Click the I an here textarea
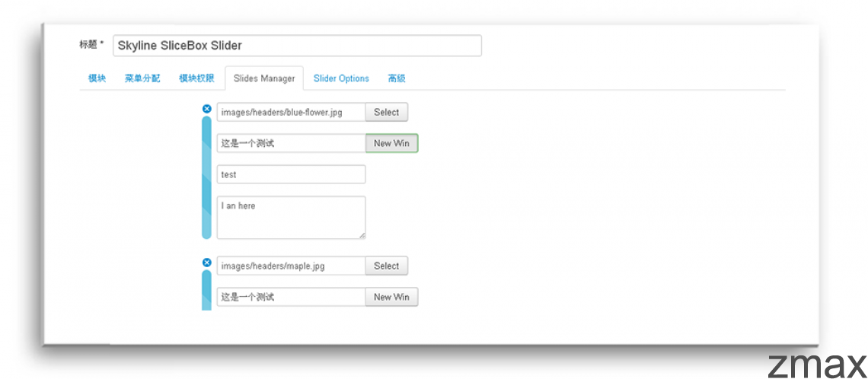This screenshot has height=379, width=868. (291, 218)
